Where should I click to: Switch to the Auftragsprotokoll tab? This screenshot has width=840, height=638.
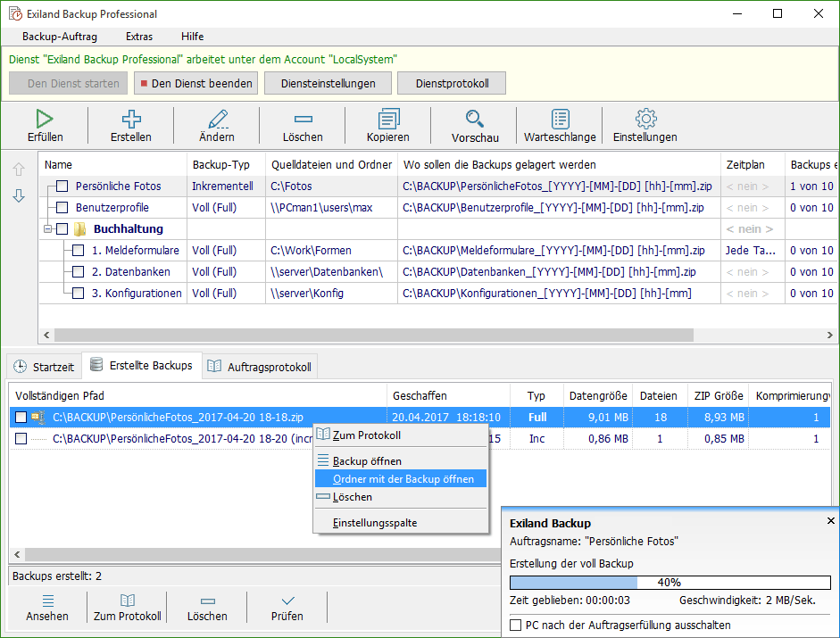tap(260, 367)
